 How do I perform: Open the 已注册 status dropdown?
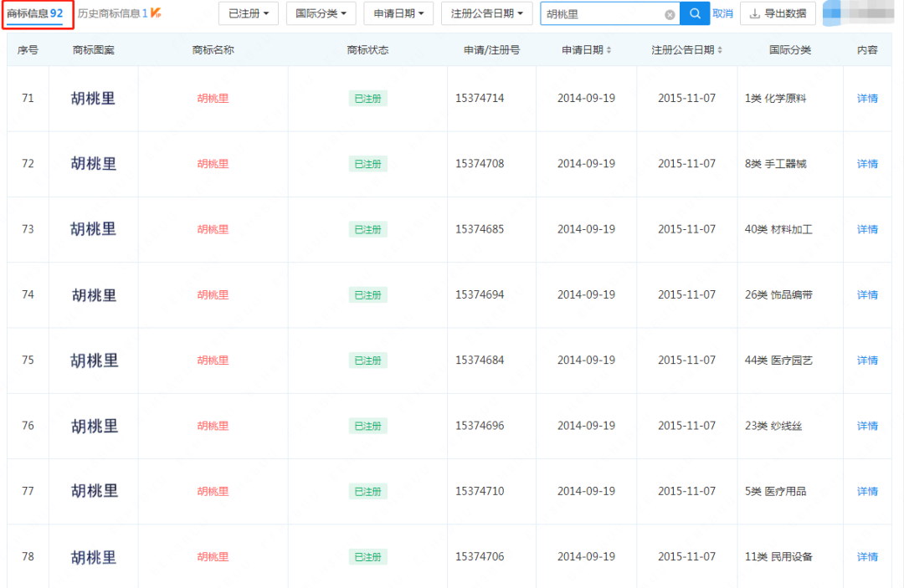(x=249, y=13)
